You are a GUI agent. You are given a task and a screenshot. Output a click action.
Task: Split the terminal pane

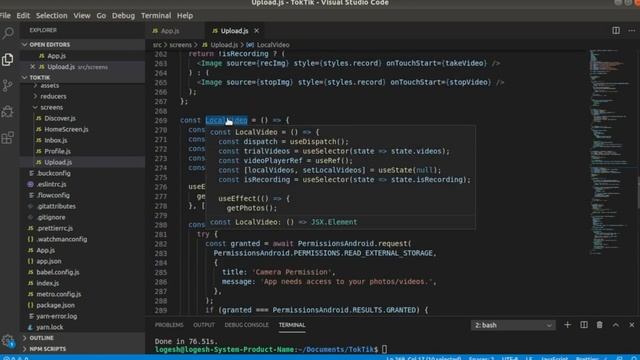point(584,325)
